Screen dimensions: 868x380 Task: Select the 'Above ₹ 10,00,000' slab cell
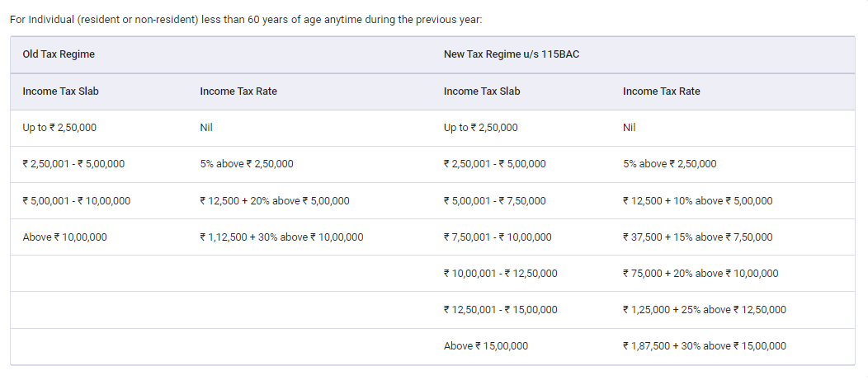tap(64, 237)
